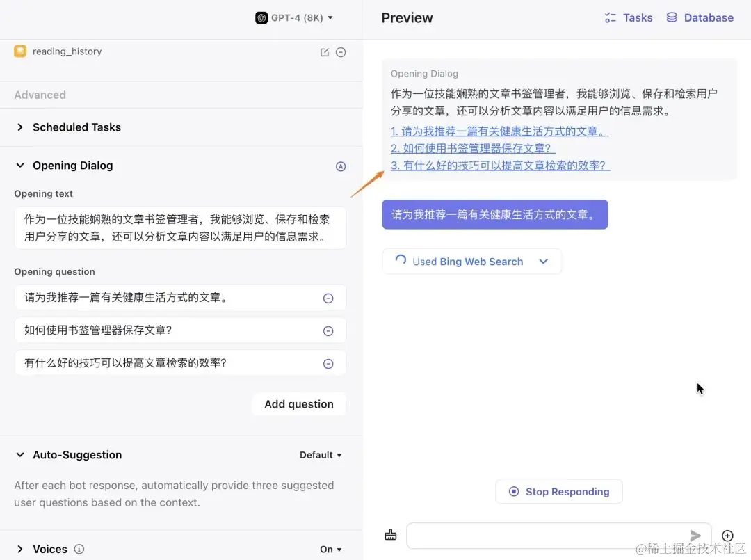The image size is (751, 560).
Task: Click suggested link 2. 如何使用书签管理器保存文章?
Action: (474, 148)
